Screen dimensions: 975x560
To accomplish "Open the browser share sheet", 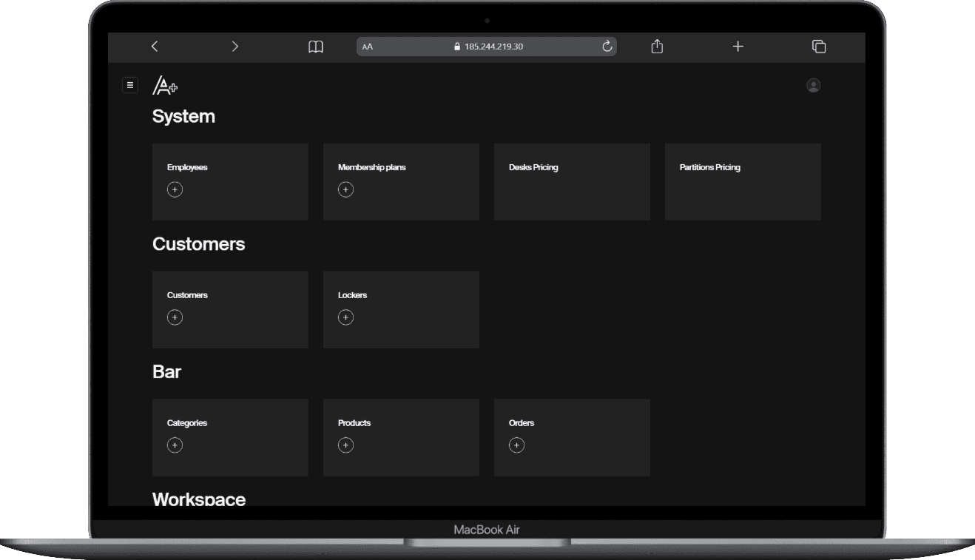I will tap(657, 47).
